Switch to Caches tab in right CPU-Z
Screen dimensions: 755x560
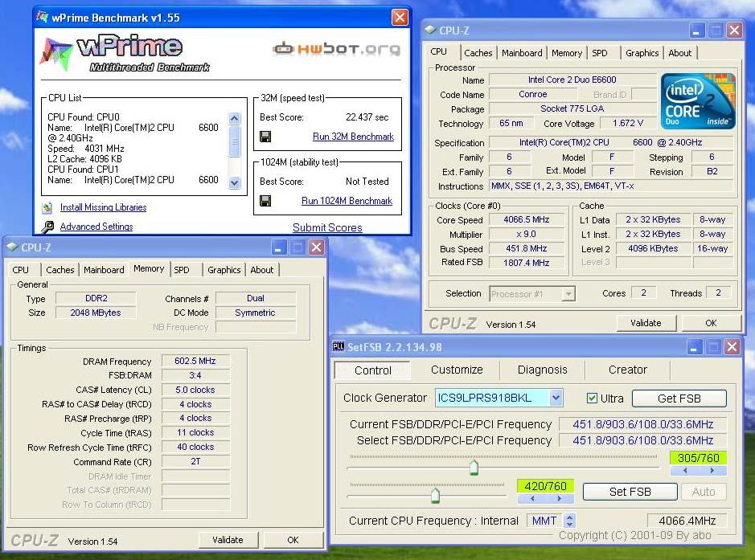coord(478,53)
